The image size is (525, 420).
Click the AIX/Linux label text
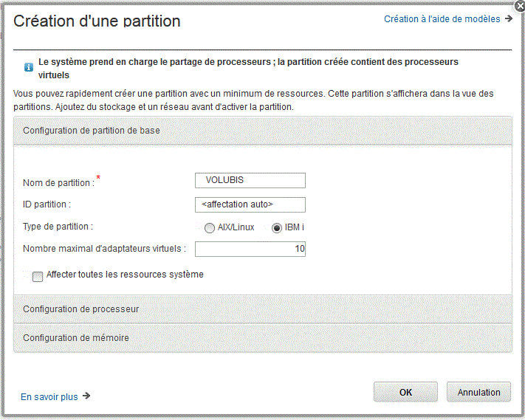[236, 227]
